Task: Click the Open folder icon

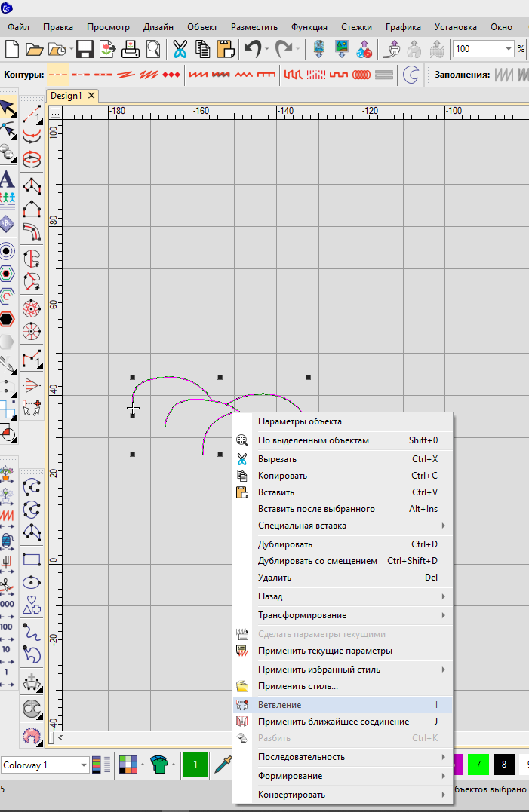Action: [35, 49]
